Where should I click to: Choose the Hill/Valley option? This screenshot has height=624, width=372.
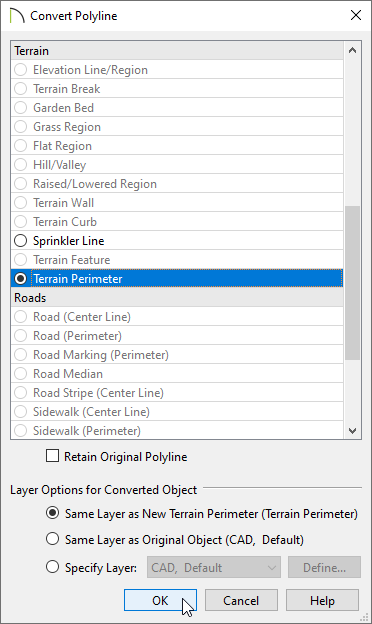21,165
